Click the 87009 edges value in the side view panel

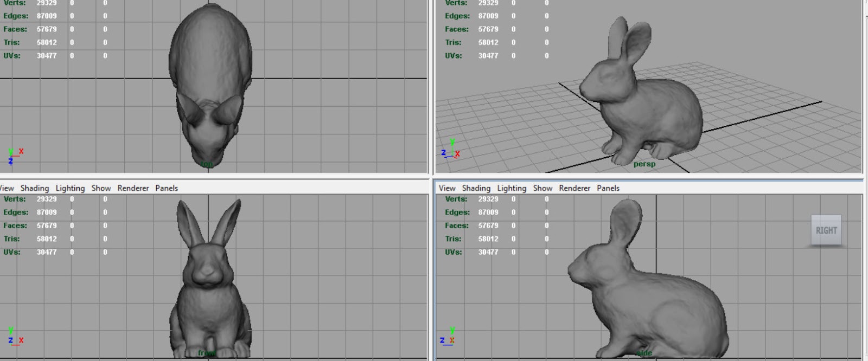tap(488, 212)
